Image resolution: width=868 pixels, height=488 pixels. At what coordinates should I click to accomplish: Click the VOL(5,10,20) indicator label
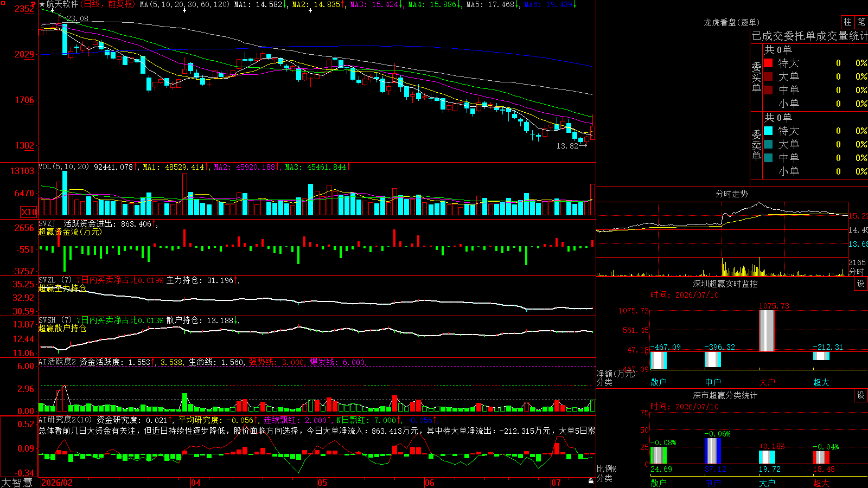coord(63,167)
